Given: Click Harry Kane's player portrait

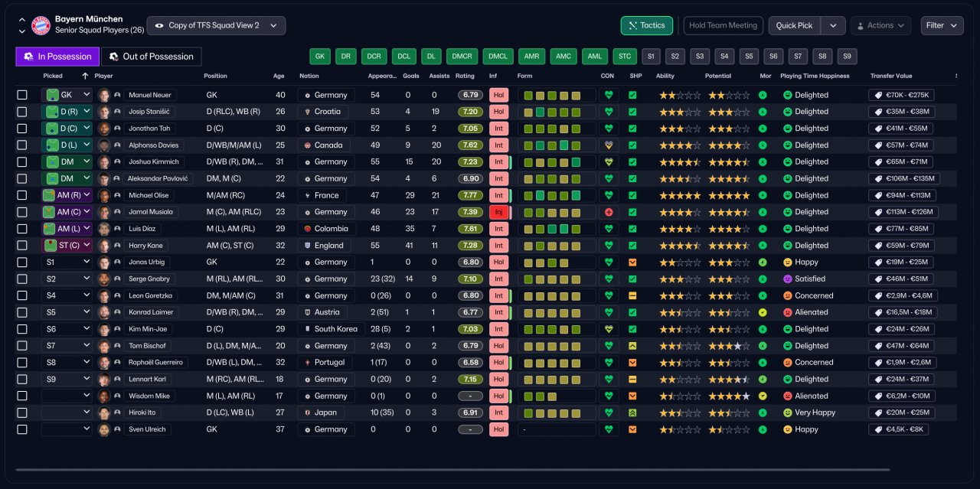Looking at the screenshot, I should point(104,246).
